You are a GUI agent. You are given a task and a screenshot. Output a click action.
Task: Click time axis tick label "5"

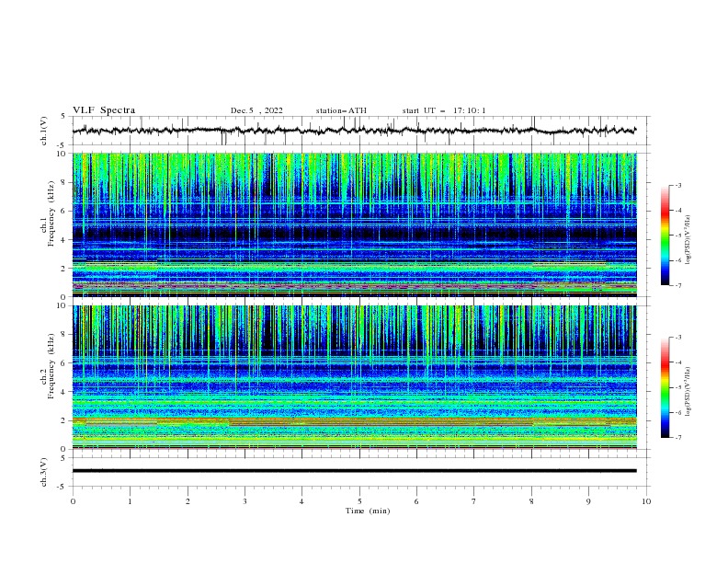pyautogui.click(x=359, y=501)
